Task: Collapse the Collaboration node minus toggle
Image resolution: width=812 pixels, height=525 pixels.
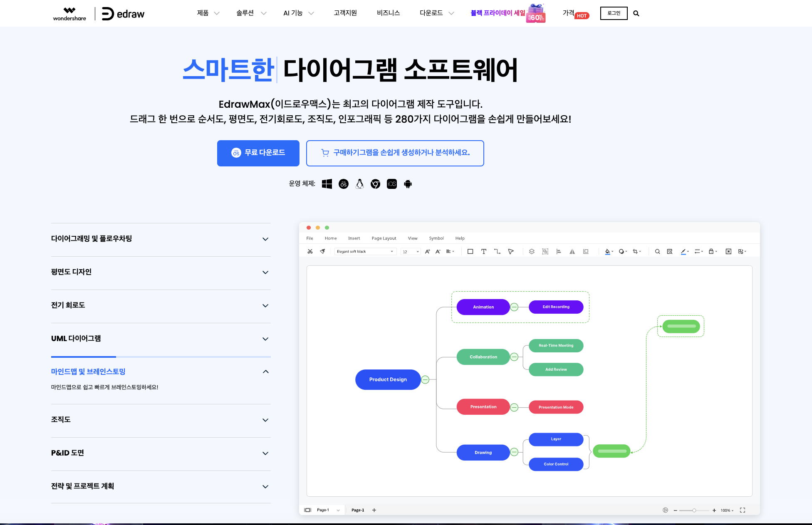Action: (514, 357)
